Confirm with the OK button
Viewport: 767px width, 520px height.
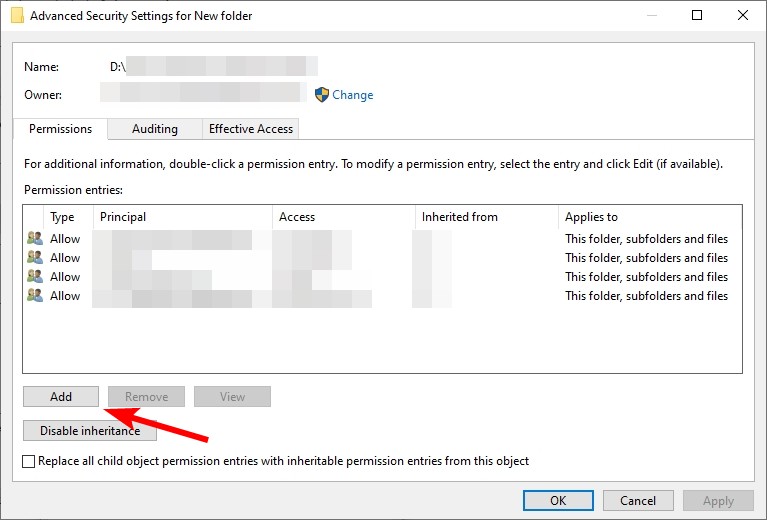(x=558, y=500)
